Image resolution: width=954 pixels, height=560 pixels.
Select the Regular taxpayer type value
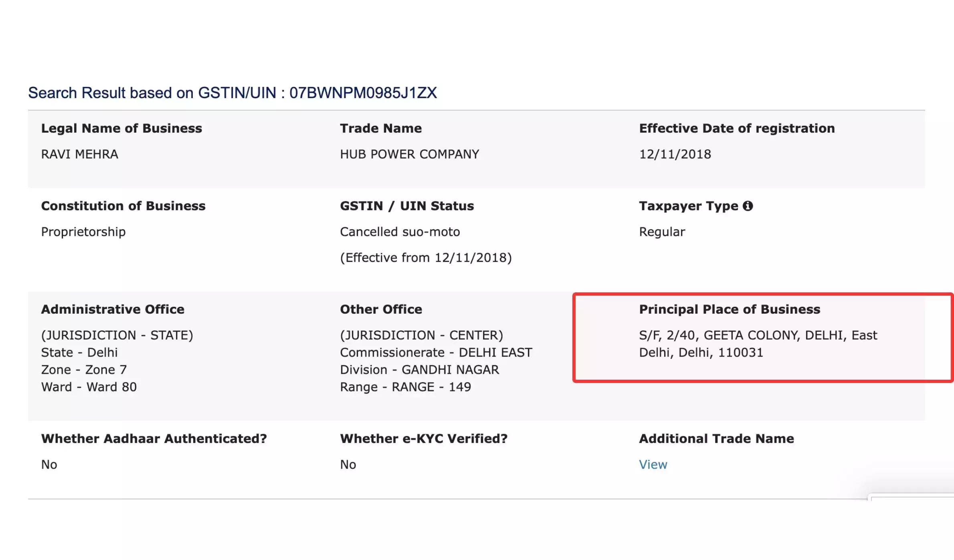coord(662,232)
